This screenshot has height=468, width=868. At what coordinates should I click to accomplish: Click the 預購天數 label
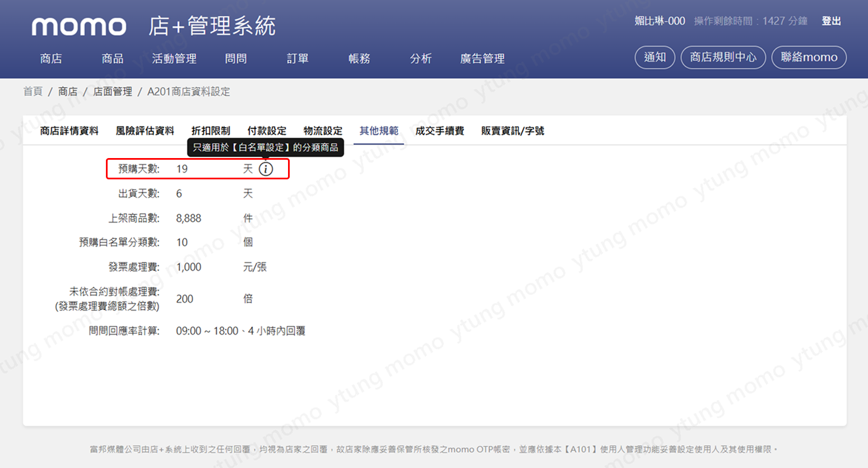(139, 169)
